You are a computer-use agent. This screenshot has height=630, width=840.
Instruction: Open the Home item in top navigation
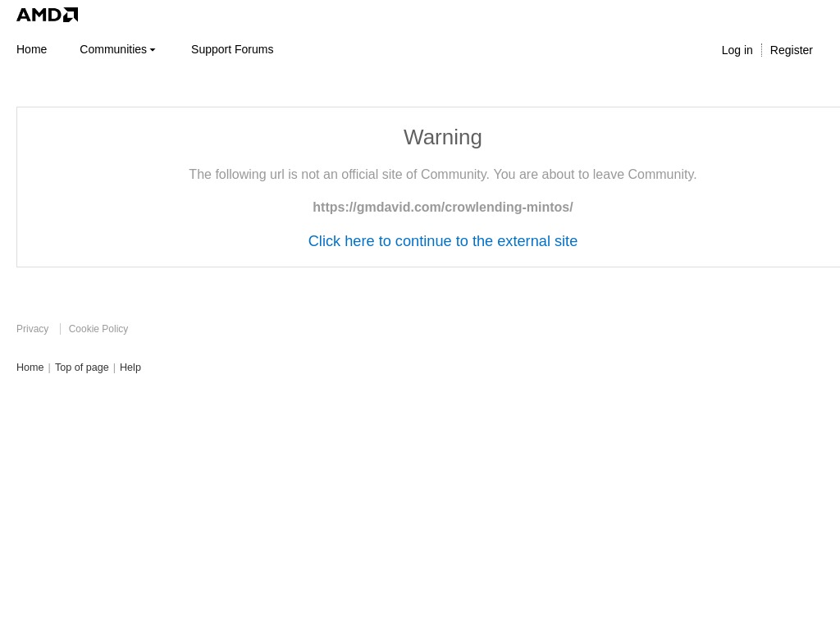coord(31,49)
